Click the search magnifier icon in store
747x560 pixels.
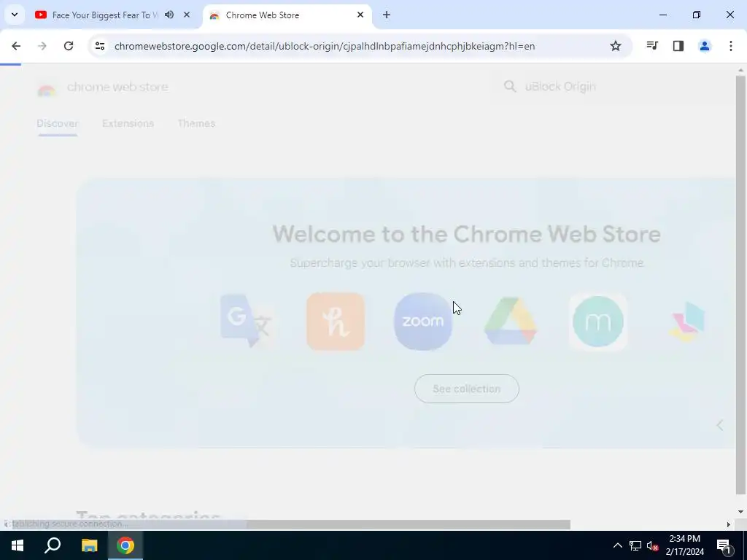pyautogui.click(x=510, y=87)
